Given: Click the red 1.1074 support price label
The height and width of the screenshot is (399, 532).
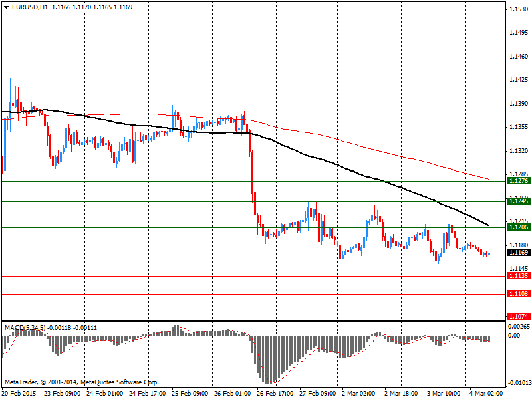Looking at the screenshot, I should (x=519, y=317).
